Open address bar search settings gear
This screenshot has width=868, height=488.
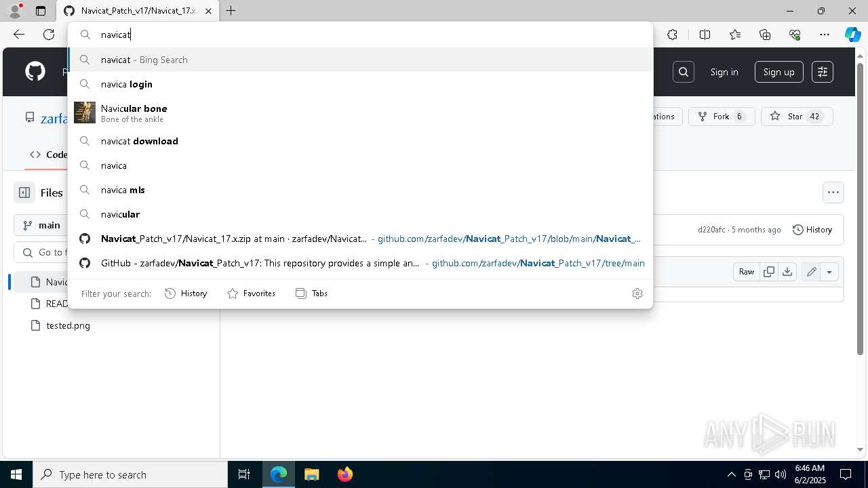[x=637, y=293]
